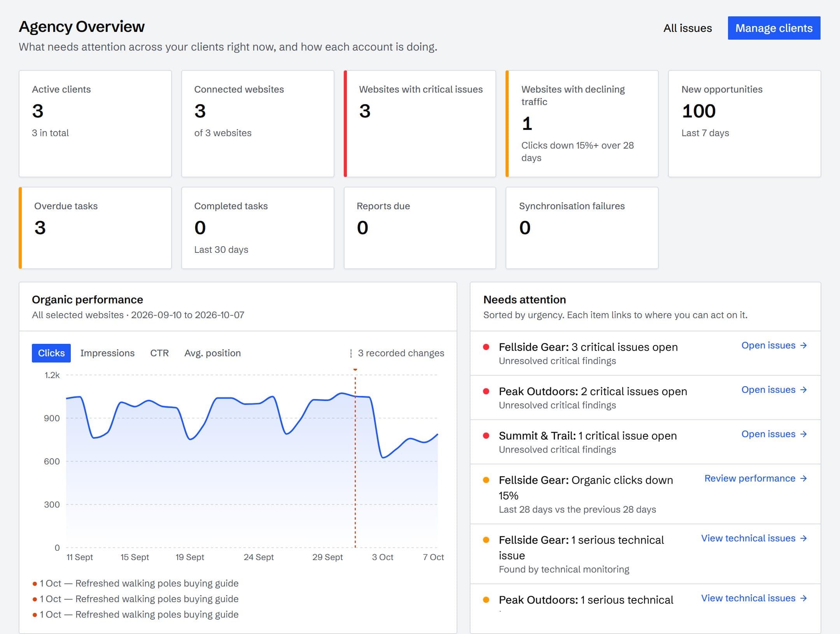Open issues for Peak Outdoors critical issues
This screenshot has height=634, width=840.
coord(774,390)
